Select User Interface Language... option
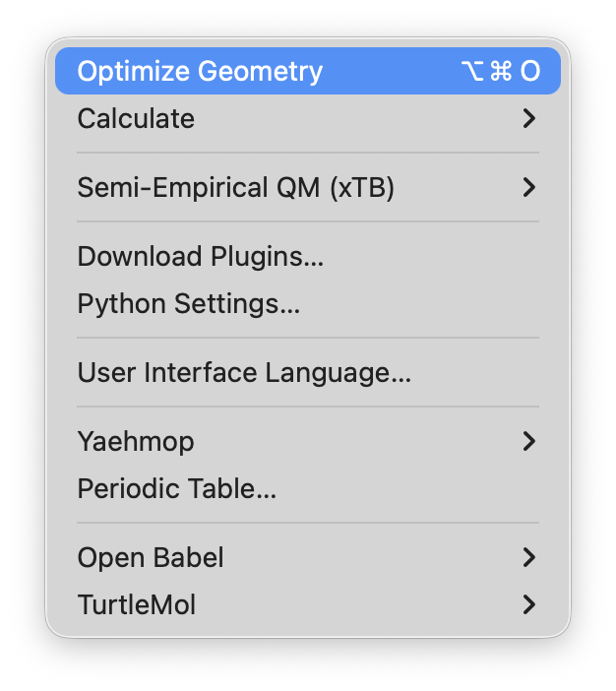 [243, 373]
